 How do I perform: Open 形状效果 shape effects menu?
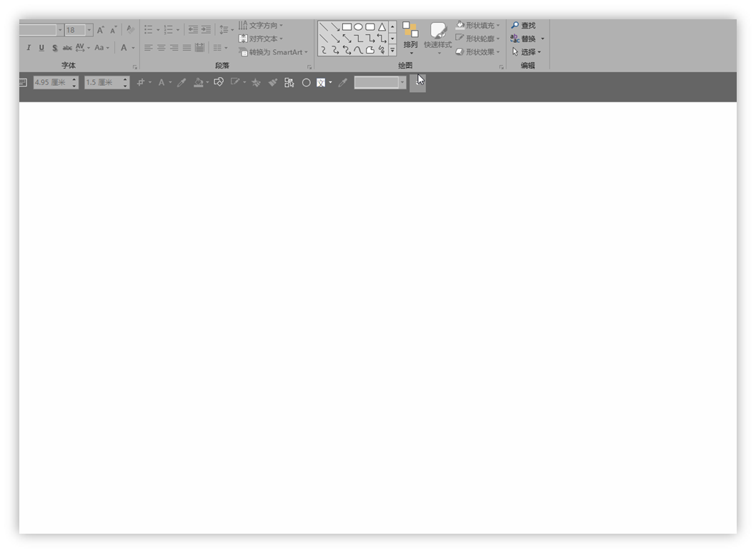478,52
